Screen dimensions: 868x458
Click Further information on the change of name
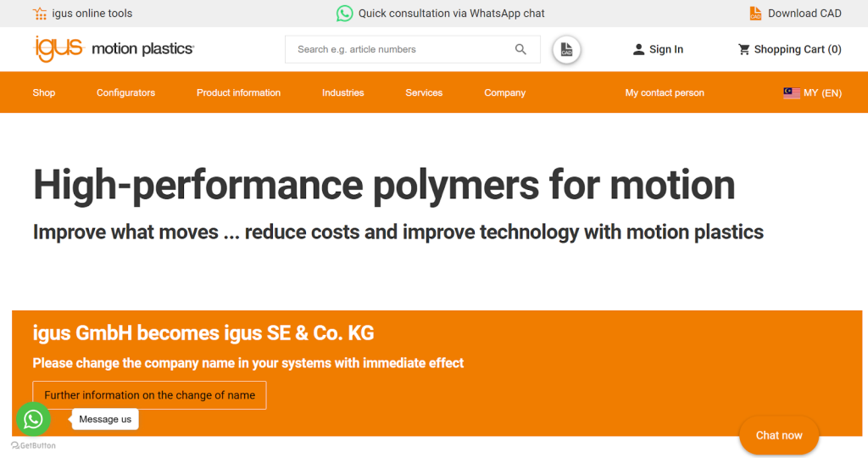[149, 395]
